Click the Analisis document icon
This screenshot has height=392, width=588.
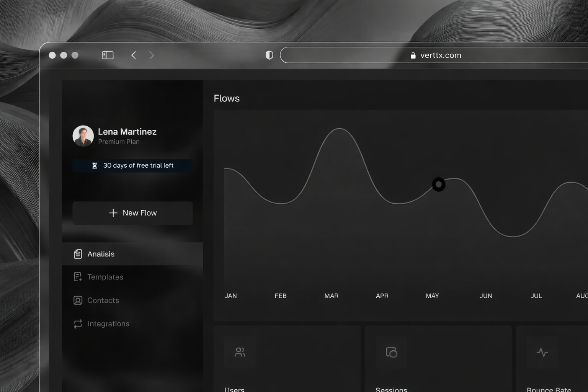click(78, 254)
